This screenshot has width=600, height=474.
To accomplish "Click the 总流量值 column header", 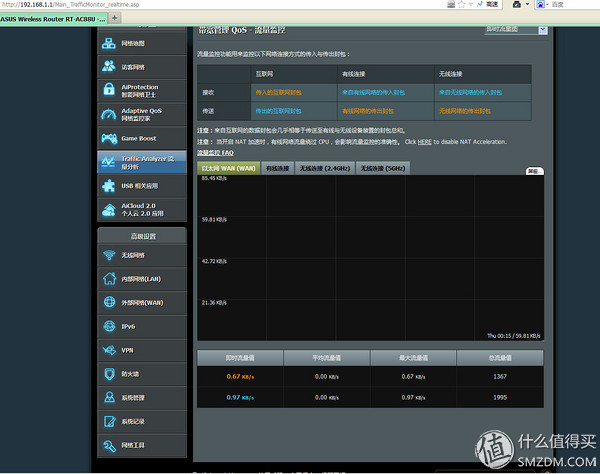I will tap(500, 358).
